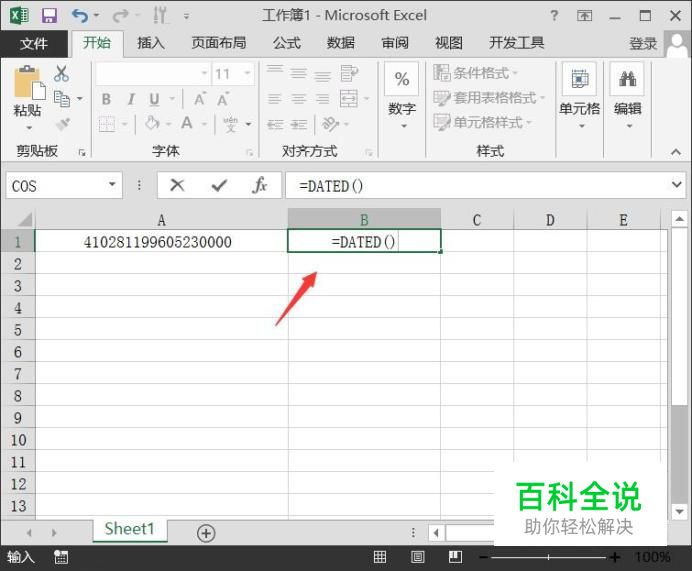The height and width of the screenshot is (571, 692).
Task: Toggle Underline formatting
Action: [x=154, y=99]
